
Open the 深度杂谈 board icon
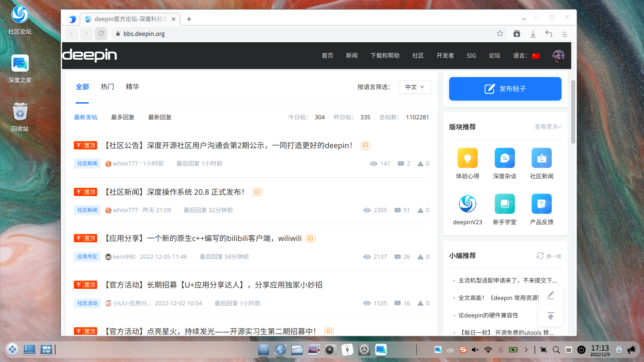coord(504,158)
